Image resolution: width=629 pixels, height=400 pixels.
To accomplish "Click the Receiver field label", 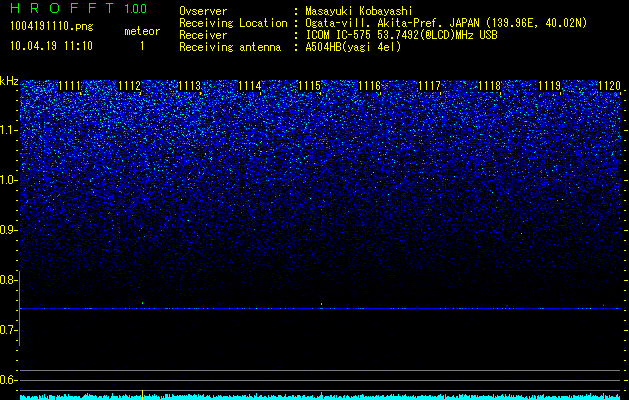I will tap(203, 35).
